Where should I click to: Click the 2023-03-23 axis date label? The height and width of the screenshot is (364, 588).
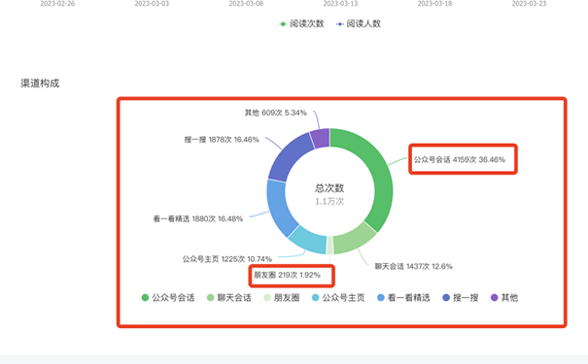529,4
